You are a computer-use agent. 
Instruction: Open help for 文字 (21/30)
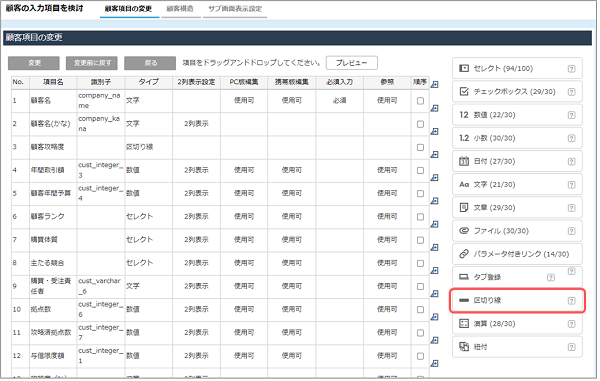point(571,185)
